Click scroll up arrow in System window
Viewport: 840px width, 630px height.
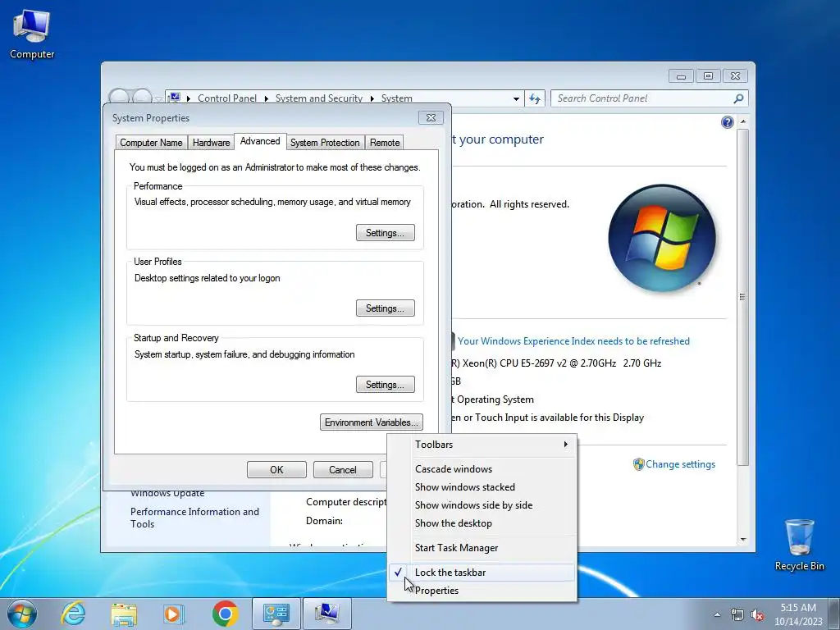pyautogui.click(x=743, y=121)
